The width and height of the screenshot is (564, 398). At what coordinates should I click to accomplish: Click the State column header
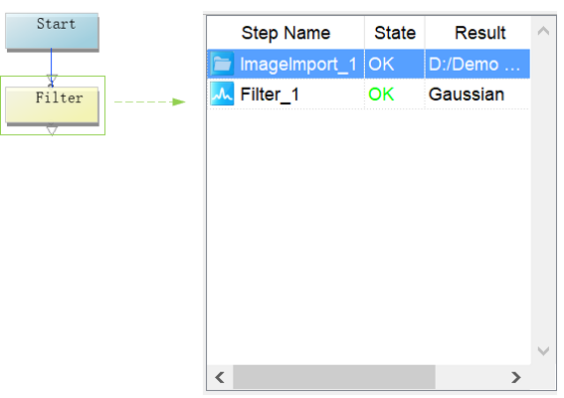(x=395, y=33)
